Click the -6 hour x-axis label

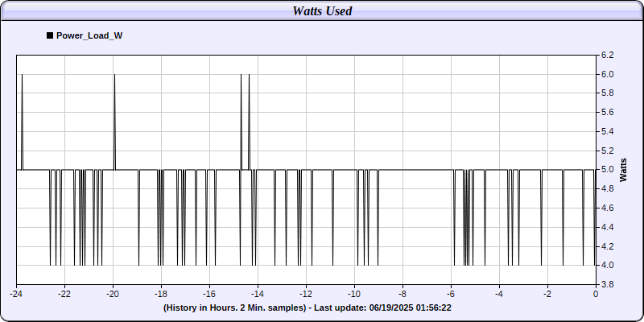(x=451, y=294)
